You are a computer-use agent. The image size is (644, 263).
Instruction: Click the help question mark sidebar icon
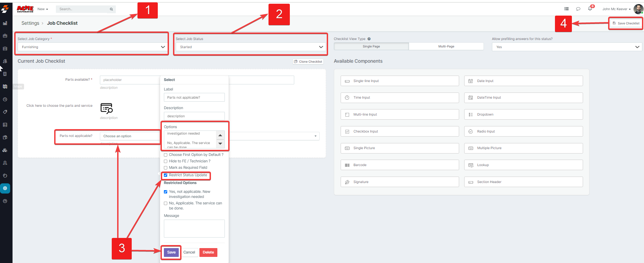coord(5,201)
